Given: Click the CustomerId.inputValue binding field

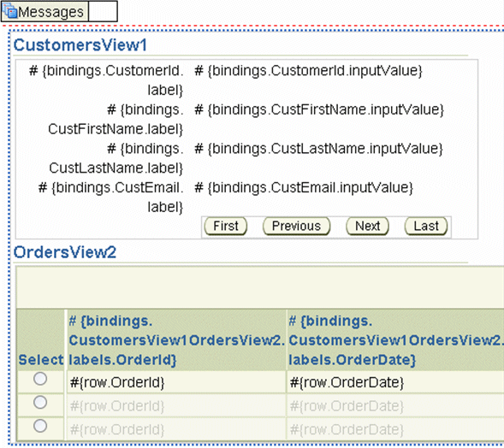Looking at the screenshot, I should point(309,71).
